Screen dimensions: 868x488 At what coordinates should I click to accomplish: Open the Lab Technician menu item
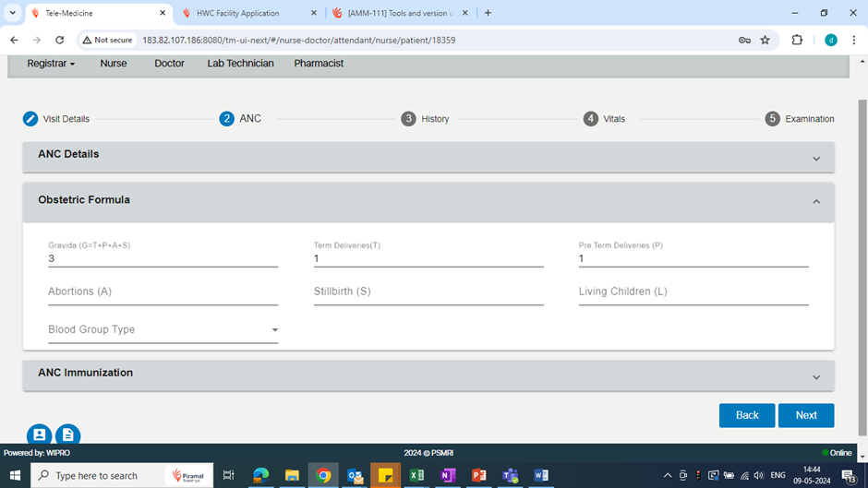[x=240, y=64]
